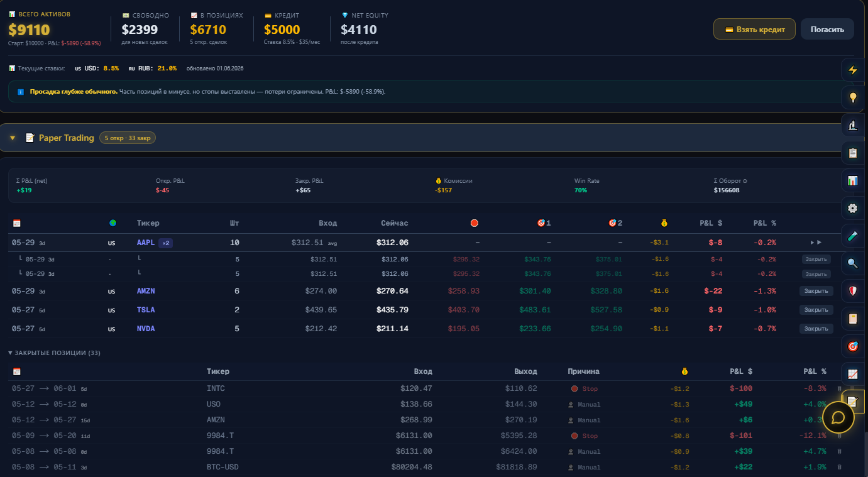Open the gear settings sidebar icon
Viewport: 868px width, 477px height.
coord(853,208)
